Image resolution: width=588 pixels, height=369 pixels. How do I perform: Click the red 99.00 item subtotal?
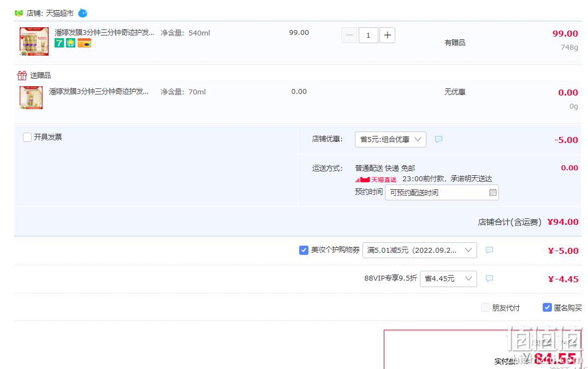(565, 33)
